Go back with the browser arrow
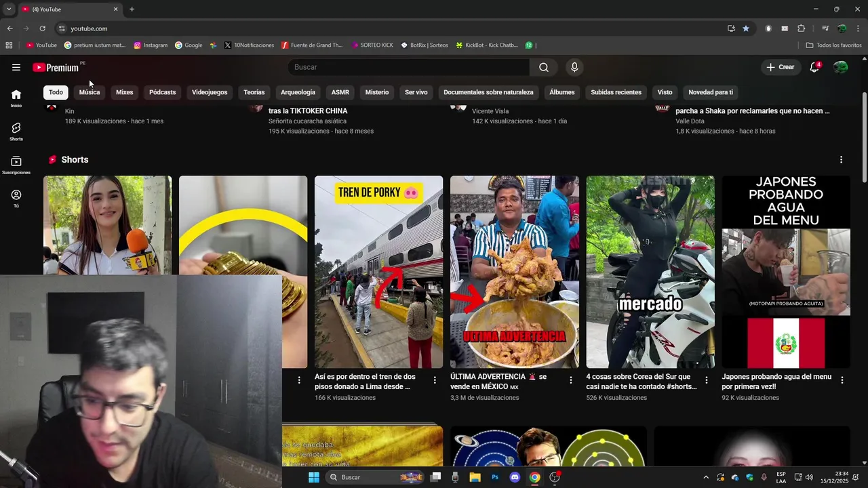Viewport: 868px width, 488px height. (x=9, y=28)
